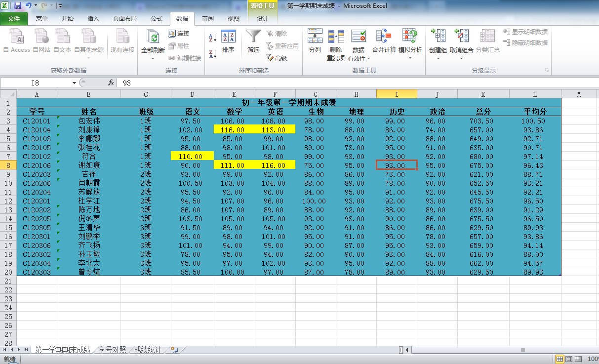Viewport: 599px width, 364px height.
Task: Click first sheet navigation arrow
Action: tap(4, 350)
